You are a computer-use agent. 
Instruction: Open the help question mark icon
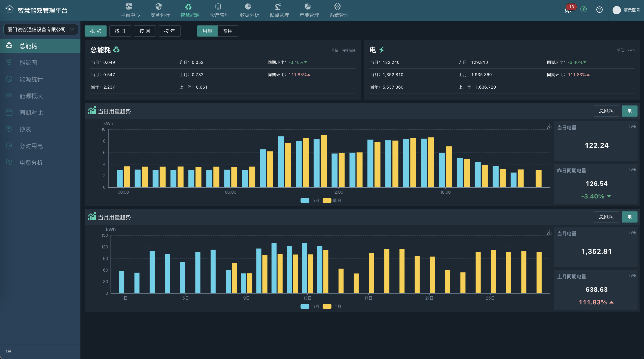point(599,10)
